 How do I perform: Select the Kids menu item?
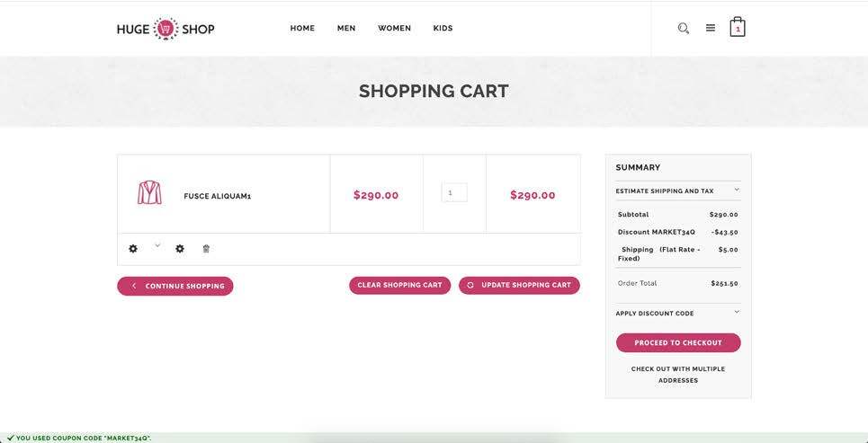(443, 29)
